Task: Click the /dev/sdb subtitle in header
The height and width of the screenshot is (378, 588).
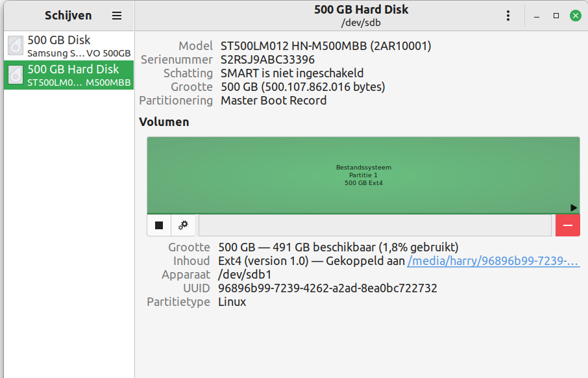Action: (x=361, y=23)
